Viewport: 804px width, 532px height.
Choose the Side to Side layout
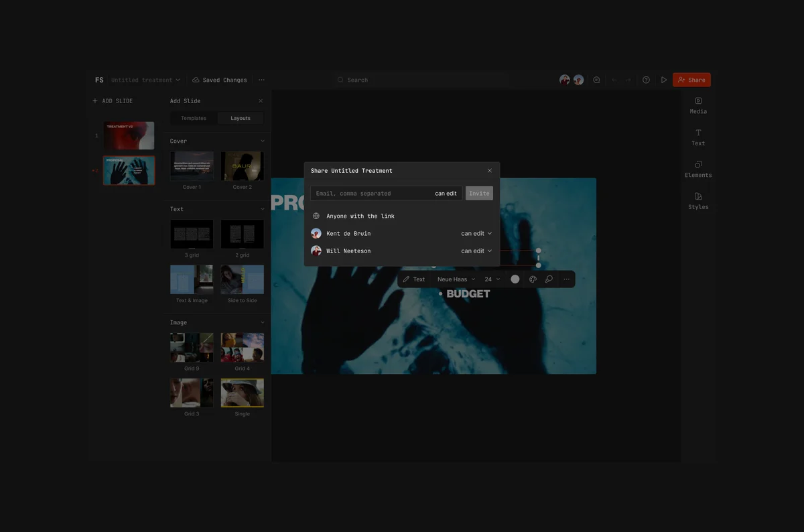point(242,279)
